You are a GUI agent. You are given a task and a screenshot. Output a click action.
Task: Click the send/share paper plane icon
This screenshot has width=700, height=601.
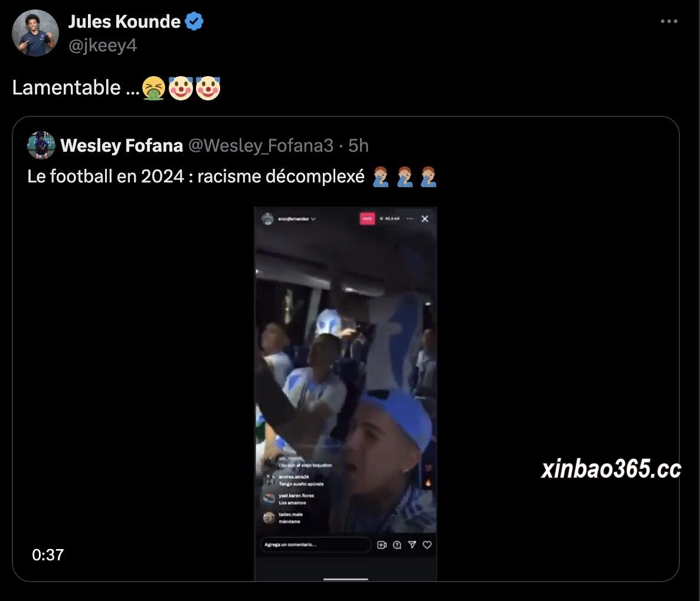412,545
